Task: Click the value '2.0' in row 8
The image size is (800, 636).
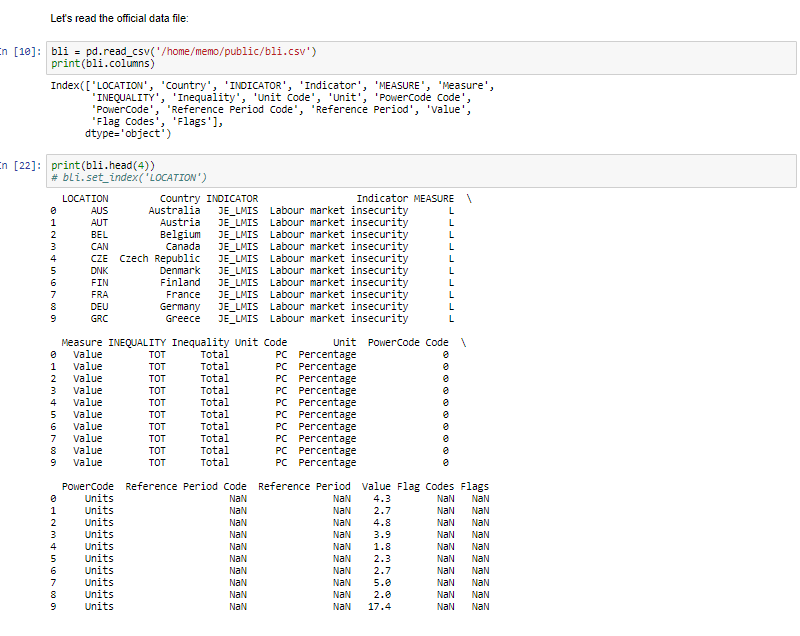Action: coord(382,595)
